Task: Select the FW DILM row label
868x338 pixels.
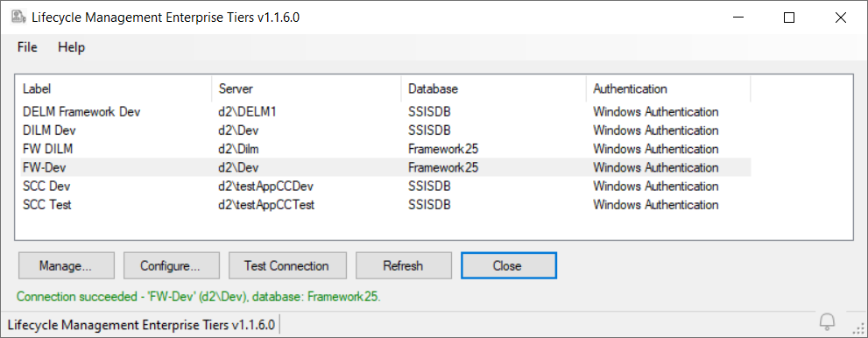Action: tap(47, 149)
